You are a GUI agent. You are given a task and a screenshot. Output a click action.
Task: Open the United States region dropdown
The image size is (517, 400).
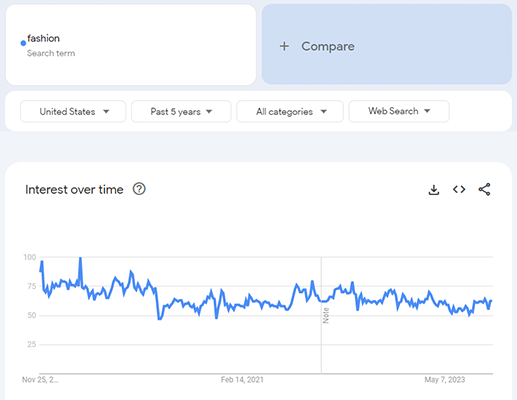click(x=73, y=111)
